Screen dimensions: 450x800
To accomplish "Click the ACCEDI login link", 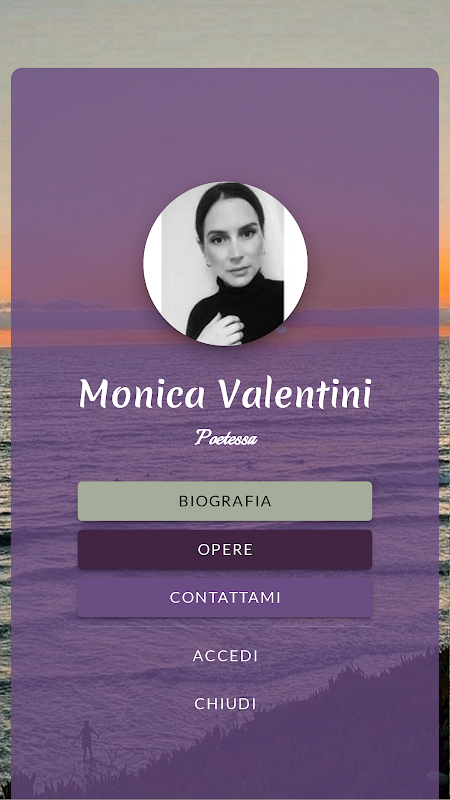I will click(x=225, y=656).
